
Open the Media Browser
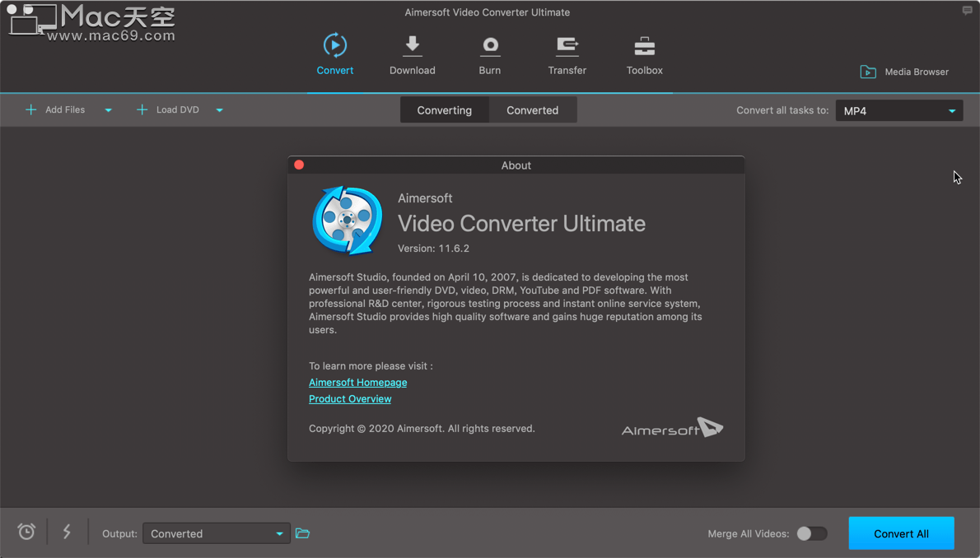point(903,72)
